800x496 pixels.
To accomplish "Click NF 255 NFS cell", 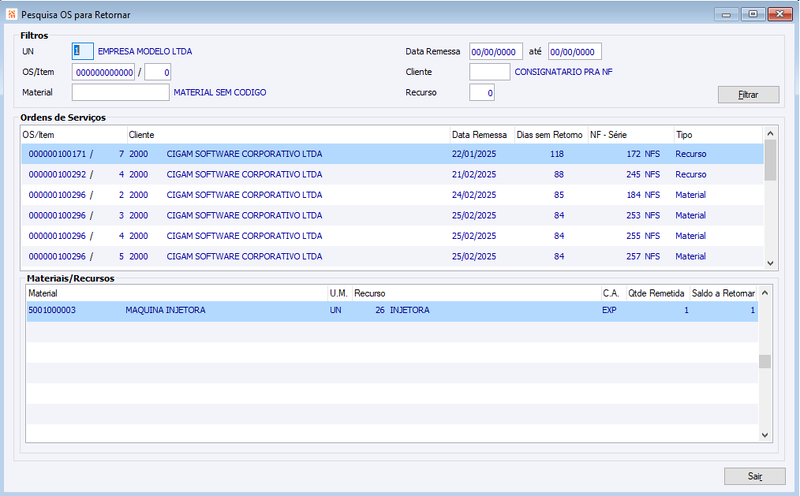I will pos(643,236).
